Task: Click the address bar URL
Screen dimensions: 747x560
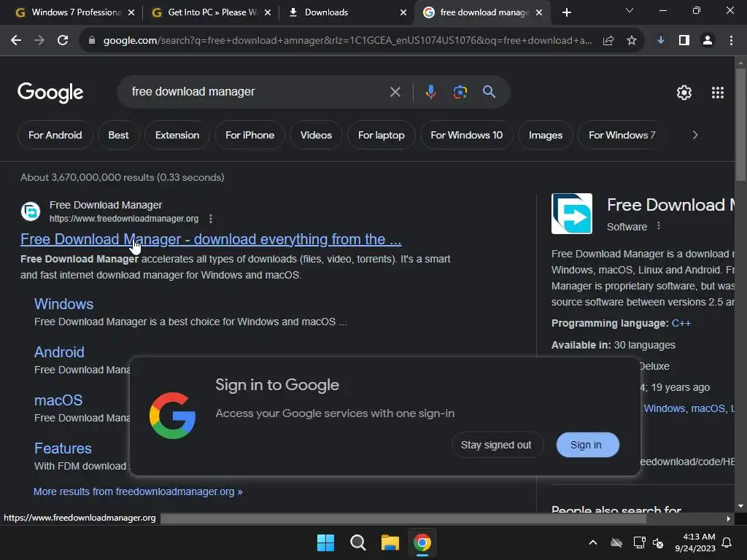Action: tap(347, 41)
